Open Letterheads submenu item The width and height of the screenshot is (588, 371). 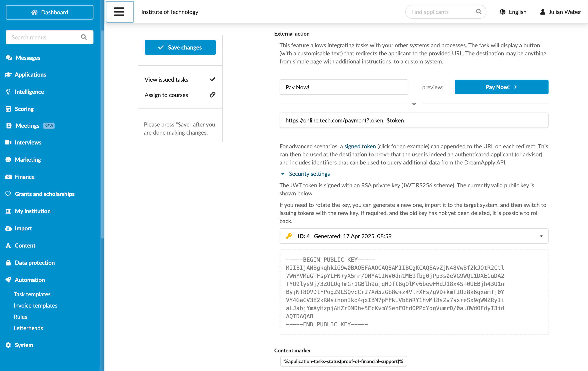pos(28,328)
